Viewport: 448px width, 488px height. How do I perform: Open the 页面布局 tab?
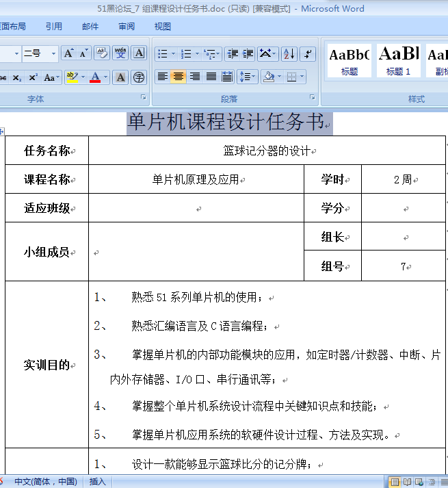[x=12, y=27]
